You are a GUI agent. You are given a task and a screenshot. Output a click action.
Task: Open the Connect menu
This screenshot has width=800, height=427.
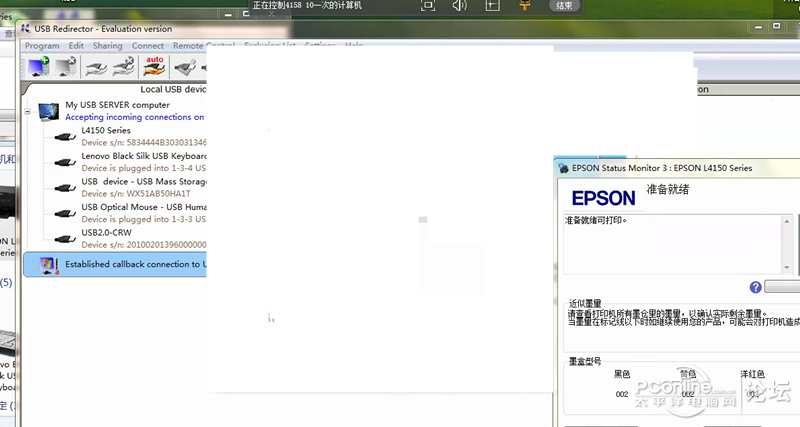(147, 45)
